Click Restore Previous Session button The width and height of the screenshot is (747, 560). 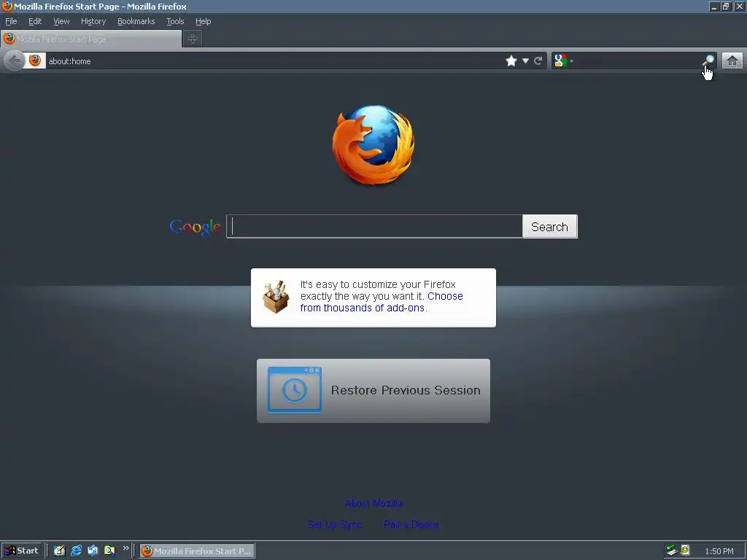pos(373,391)
